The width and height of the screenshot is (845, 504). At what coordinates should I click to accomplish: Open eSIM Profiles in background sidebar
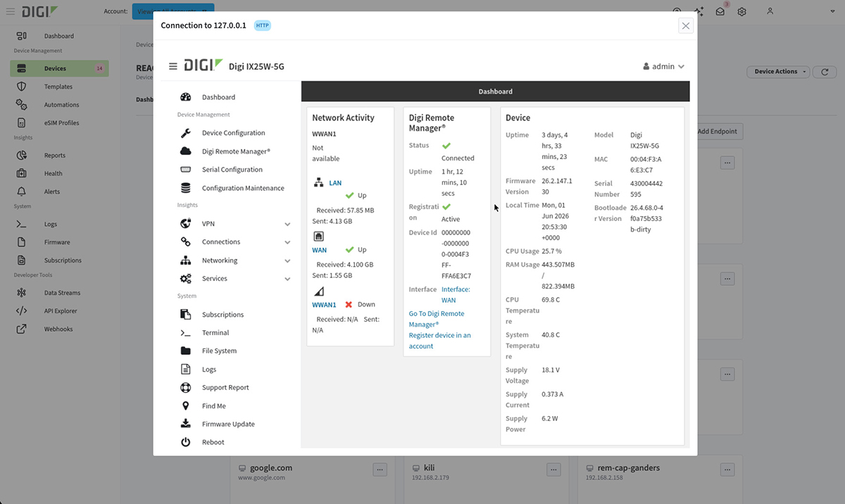point(61,123)
